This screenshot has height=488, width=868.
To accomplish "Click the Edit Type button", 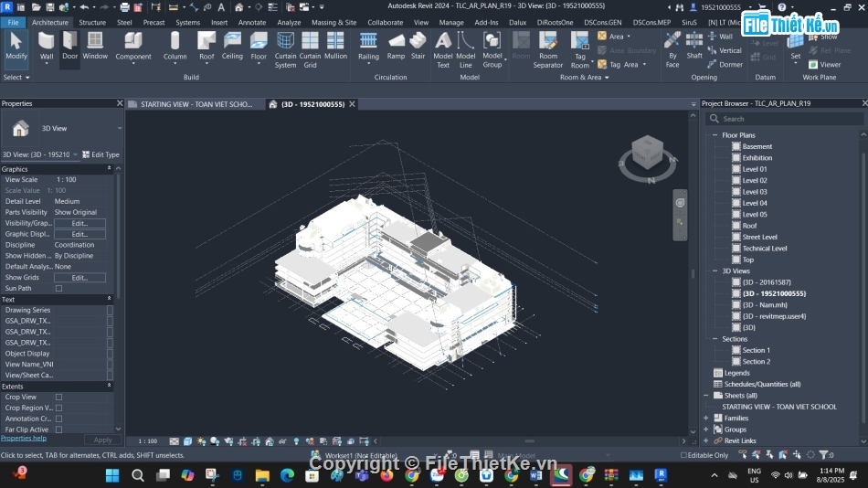I will [101, 154].
